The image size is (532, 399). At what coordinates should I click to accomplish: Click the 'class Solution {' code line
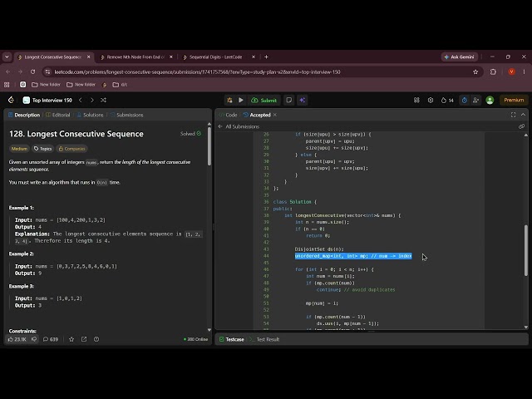(295, 202)
